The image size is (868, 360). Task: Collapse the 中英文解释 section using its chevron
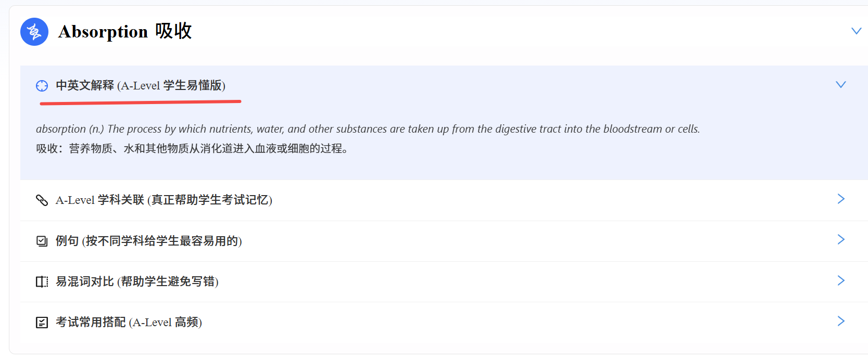coord(840,85)
